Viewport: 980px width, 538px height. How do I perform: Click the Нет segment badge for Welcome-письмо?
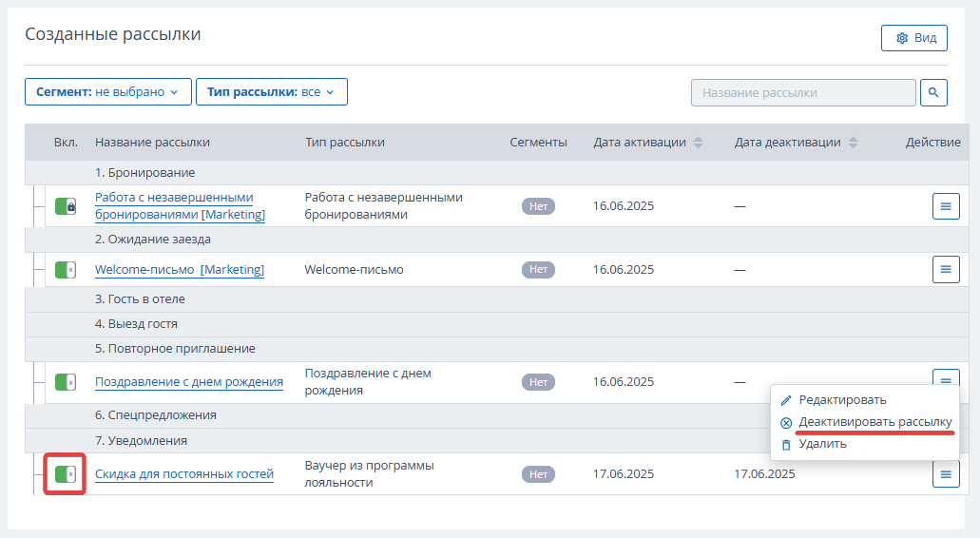[538, 269]
